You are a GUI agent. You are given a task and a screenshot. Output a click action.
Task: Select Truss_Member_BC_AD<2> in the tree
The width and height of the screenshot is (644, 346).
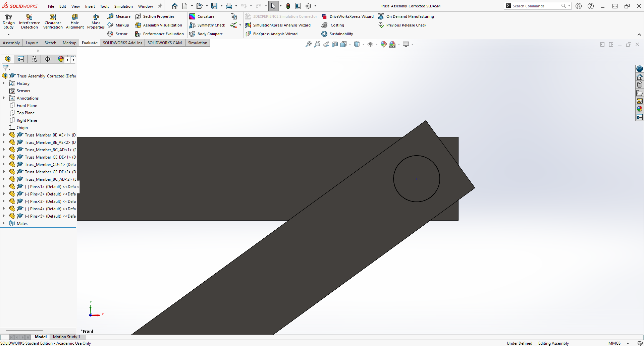(x=50, y=179)
